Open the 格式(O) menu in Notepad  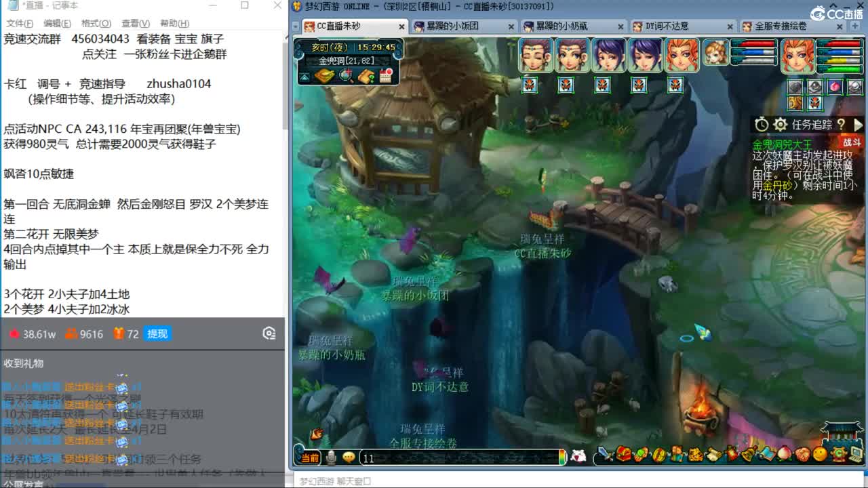click(96, 23)
